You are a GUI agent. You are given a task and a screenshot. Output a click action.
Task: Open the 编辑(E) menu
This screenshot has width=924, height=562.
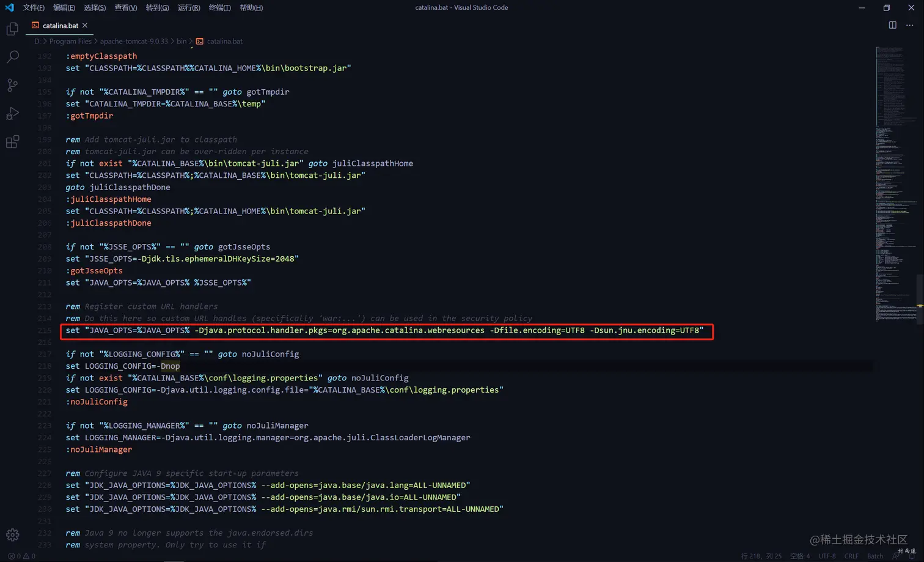(64, 7)
